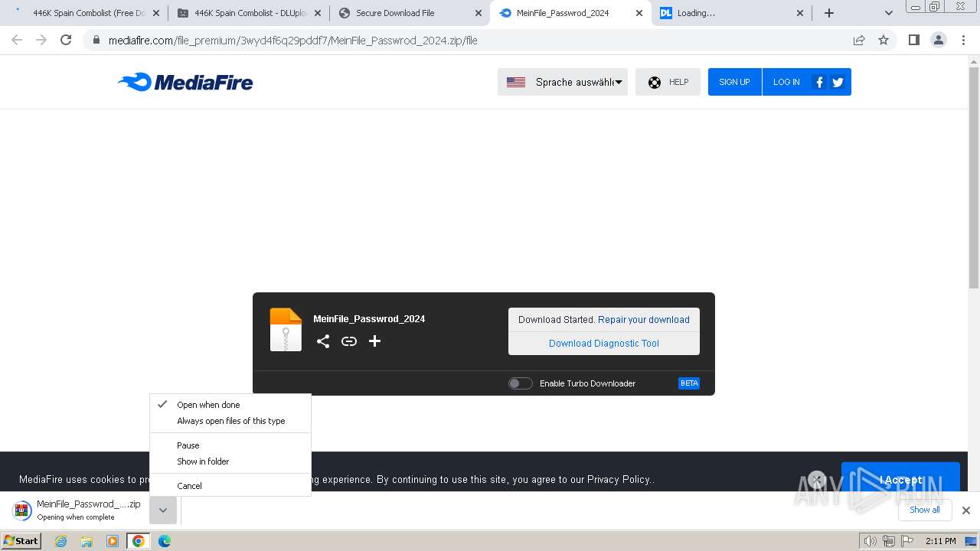Image resolution: width=980 pixels, height=551 pixels.
Task: Click I Accept cookies button
Action: point(900,480)
